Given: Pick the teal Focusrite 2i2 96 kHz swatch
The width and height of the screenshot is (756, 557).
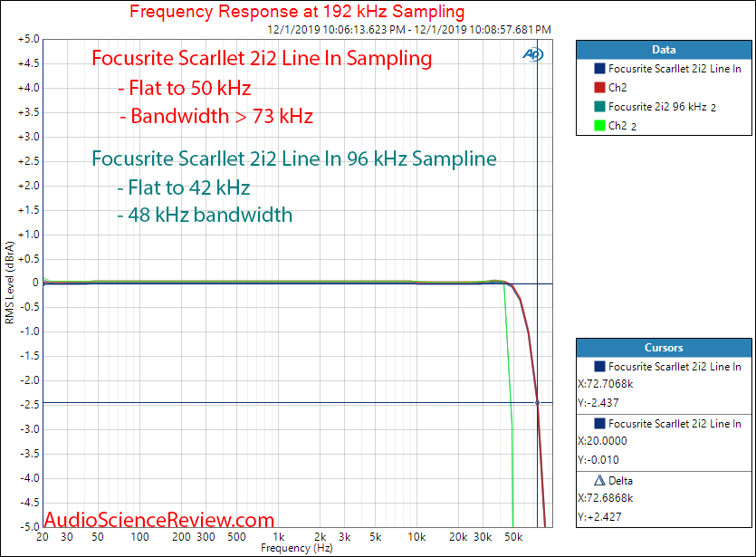Looking at the screenshot, I should tap(599, 106).
